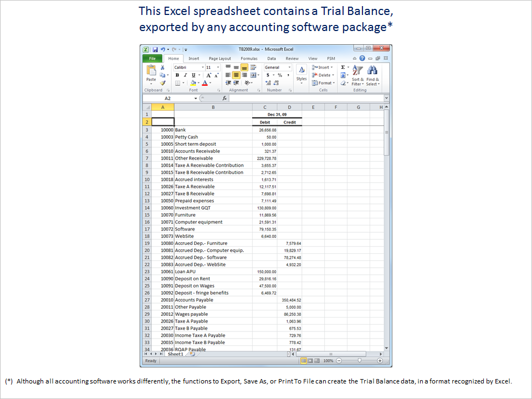Click the AutoSum sigma icon
The width and height of the screenshot is (532, 399).
pos(343,67)
